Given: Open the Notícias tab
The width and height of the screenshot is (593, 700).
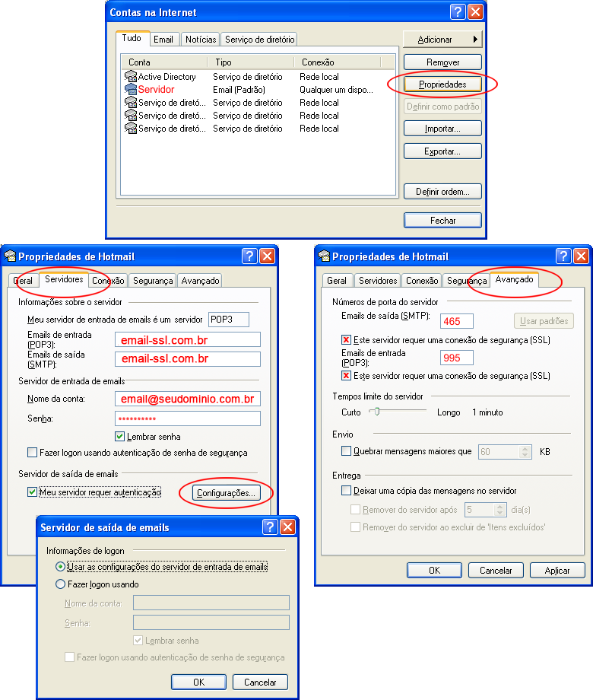Looking at the screenshot, I should pos(201,40).
